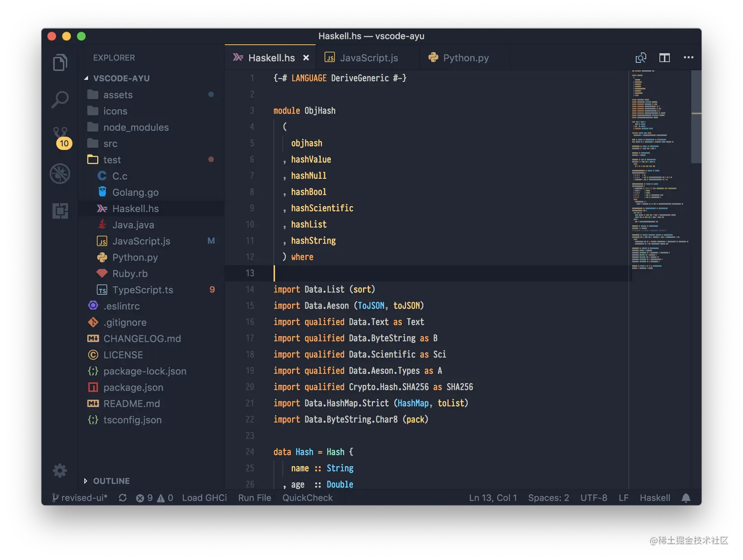
Task: Open the .eslintrc file
Action: pyautogui.click(x=151, y=306)
